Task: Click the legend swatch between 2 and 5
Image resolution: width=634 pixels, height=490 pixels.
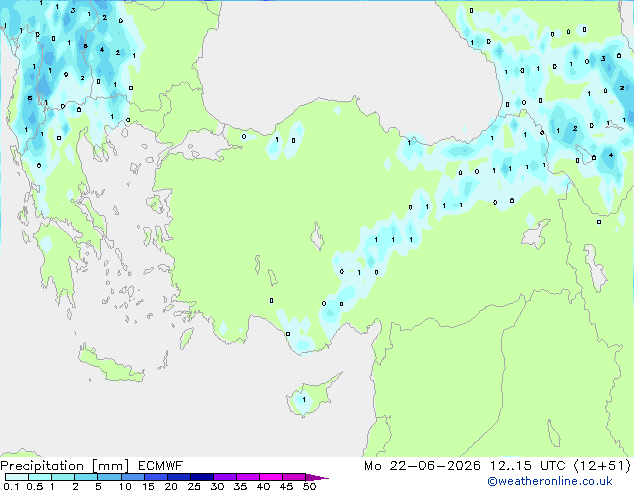Action: [86, 477]
